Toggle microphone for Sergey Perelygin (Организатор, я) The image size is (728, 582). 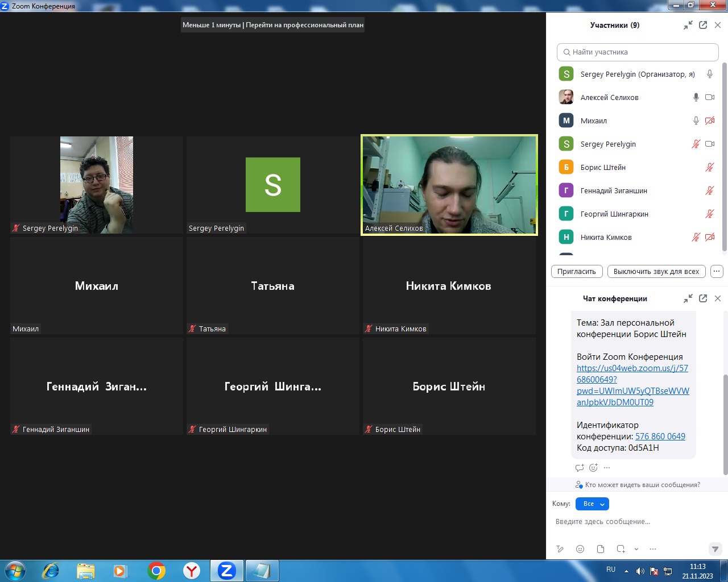[x=710, y=74]
